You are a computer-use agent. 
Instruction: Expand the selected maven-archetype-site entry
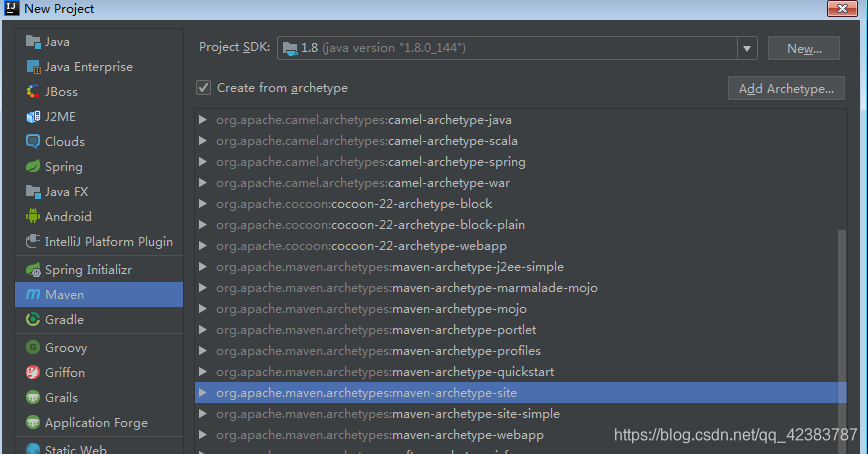203,393
